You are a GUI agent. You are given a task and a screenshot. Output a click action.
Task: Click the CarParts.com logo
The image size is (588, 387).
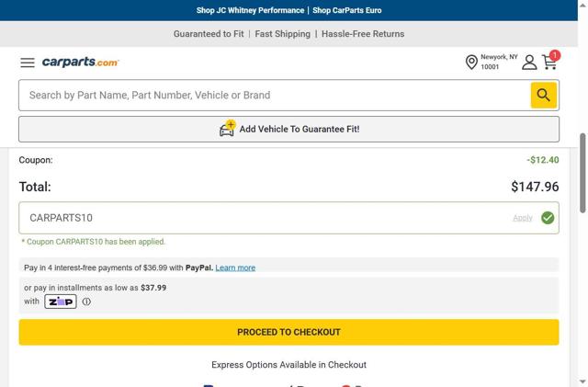[81, 63]
